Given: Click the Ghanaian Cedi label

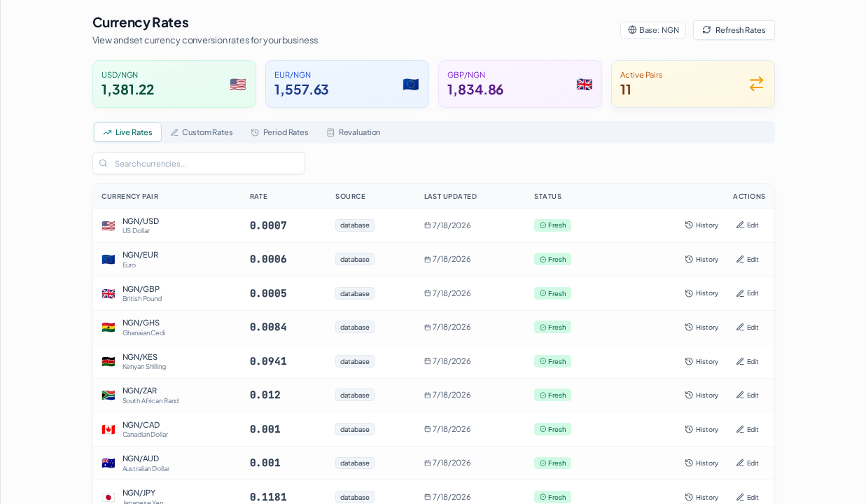Looking at the screenshot, I should coord(144,333).
